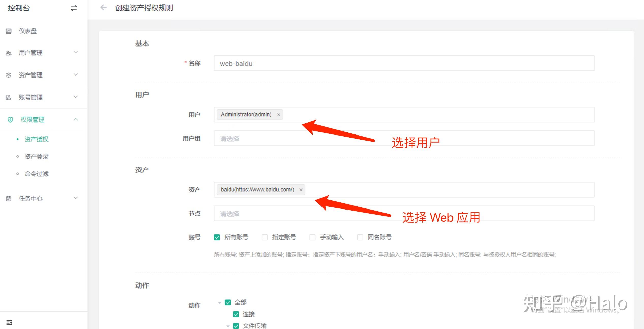Expand the 账号管理 menu chevron
644x329 pixels.
(76, 97)
